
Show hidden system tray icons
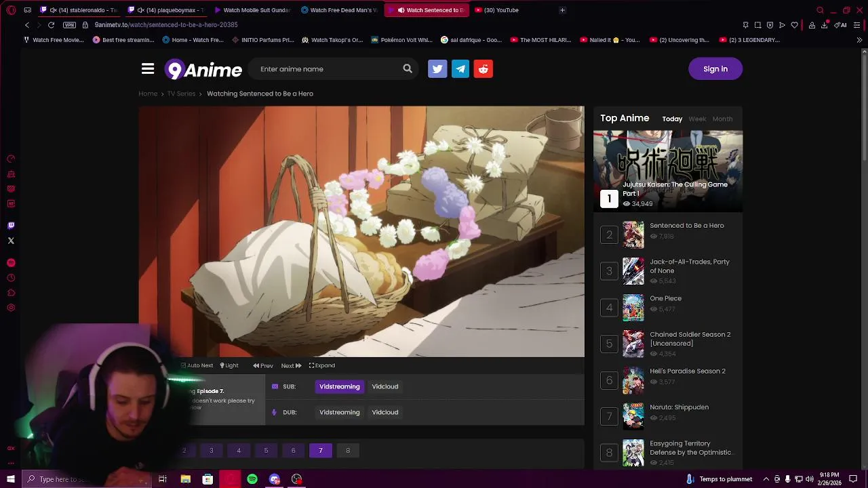click(x=766, y=479)
